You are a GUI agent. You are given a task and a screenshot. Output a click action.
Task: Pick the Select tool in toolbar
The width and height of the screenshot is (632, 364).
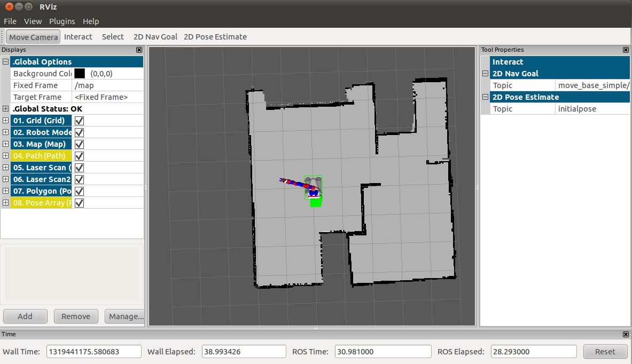click(x=113, y=37)
